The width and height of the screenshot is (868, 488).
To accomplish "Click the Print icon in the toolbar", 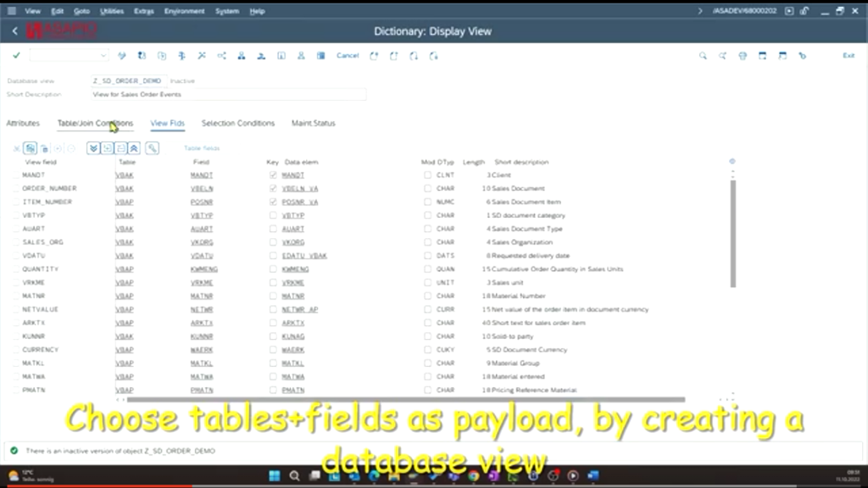I will coord(742,55).
